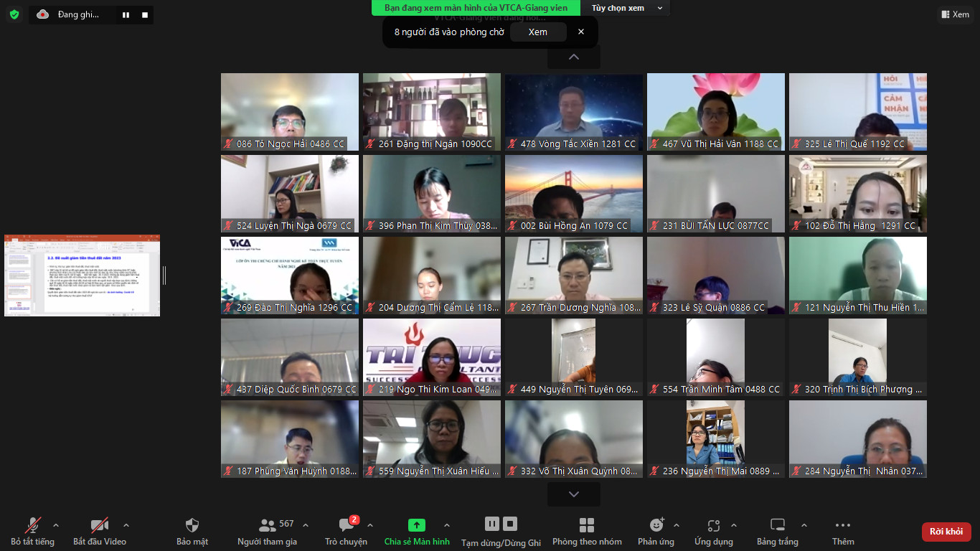Screen dimensions: 980x551
Task: Click the green encryption shield icon
Action: tap(14, 14)
